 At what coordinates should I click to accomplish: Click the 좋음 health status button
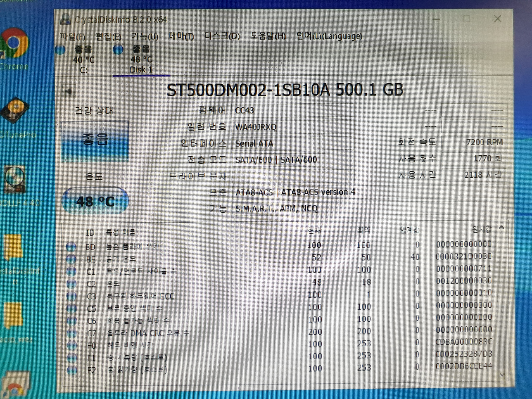click(95, 141)
